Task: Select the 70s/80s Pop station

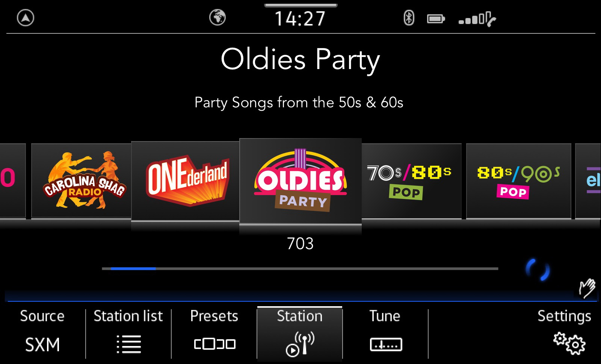Action: (411, 180)
